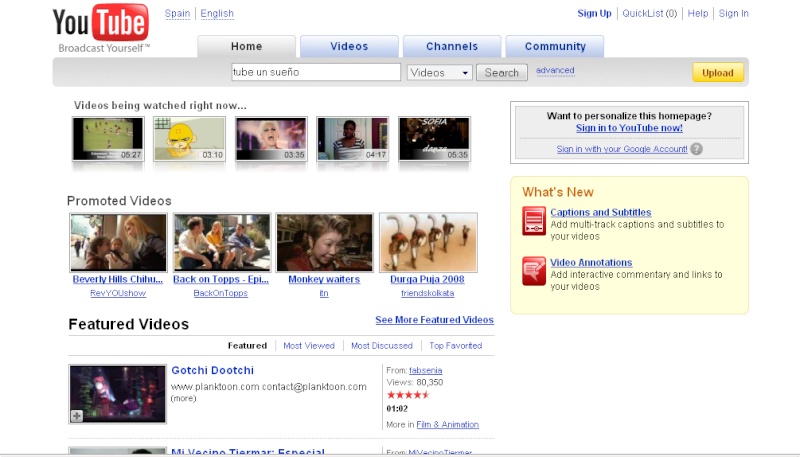Play the blonde singer thumbnail 03:35
This screenshot has height=457, width=800.
(271, 139)
